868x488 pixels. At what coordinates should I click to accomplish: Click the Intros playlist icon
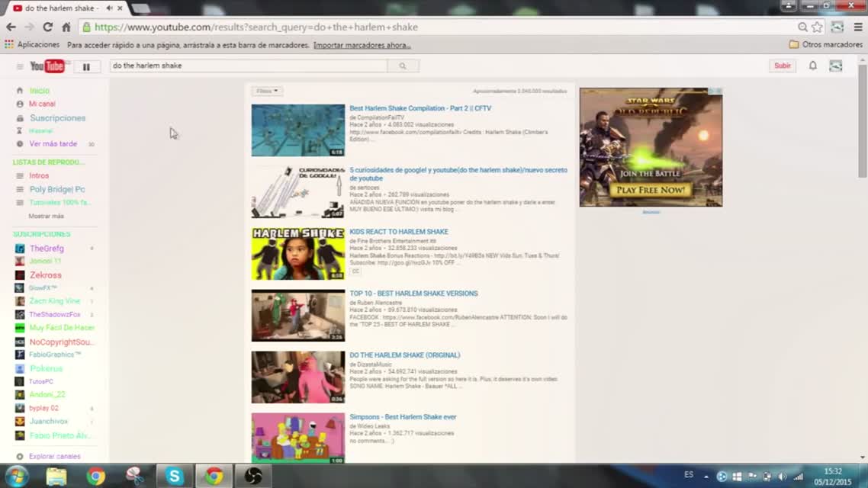click(20, 176)
